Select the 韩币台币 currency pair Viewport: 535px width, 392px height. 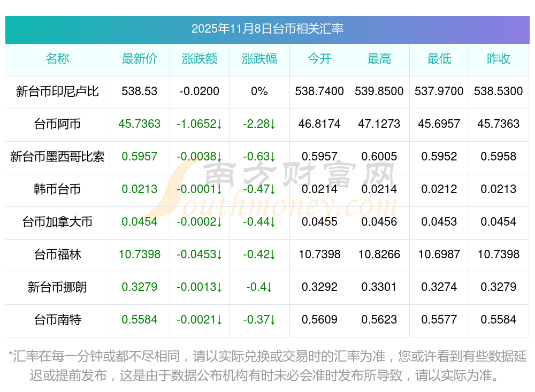57,189
